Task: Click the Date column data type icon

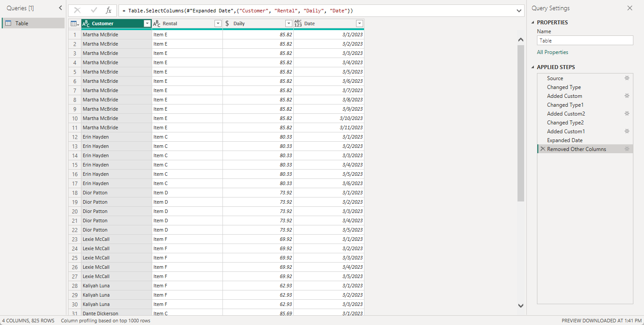Action: (x=298, y=23)
